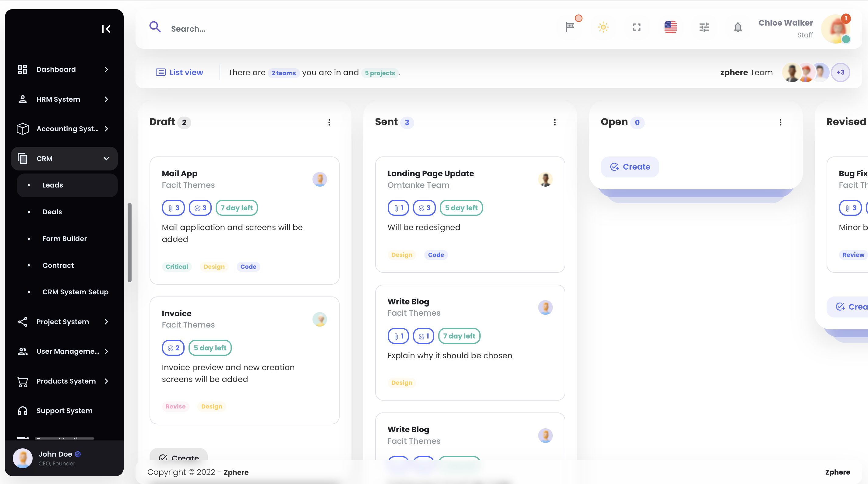This screenshot has width=868, height=484.
Task: Enter fullscreen with the expand icon
Action: pyautogui.click(x=637, y=27)
